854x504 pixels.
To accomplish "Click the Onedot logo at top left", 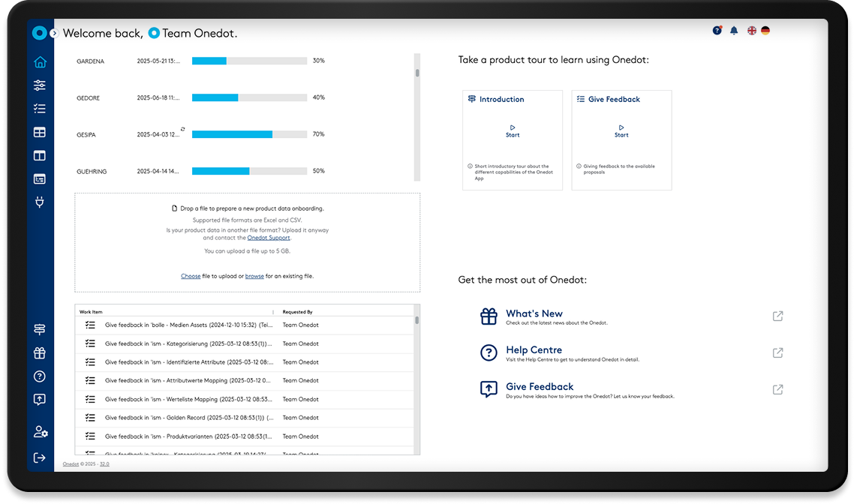I will tap(39, 33).
